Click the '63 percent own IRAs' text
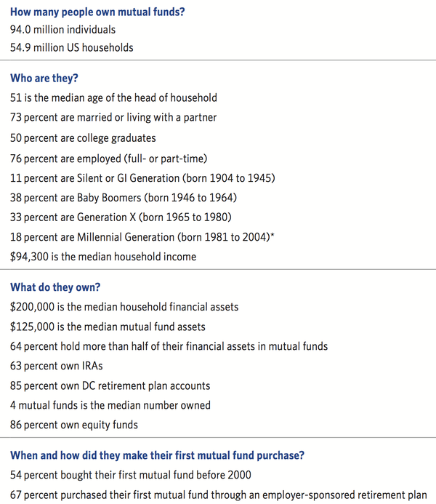The image size is (436, 504). (56, 366)
